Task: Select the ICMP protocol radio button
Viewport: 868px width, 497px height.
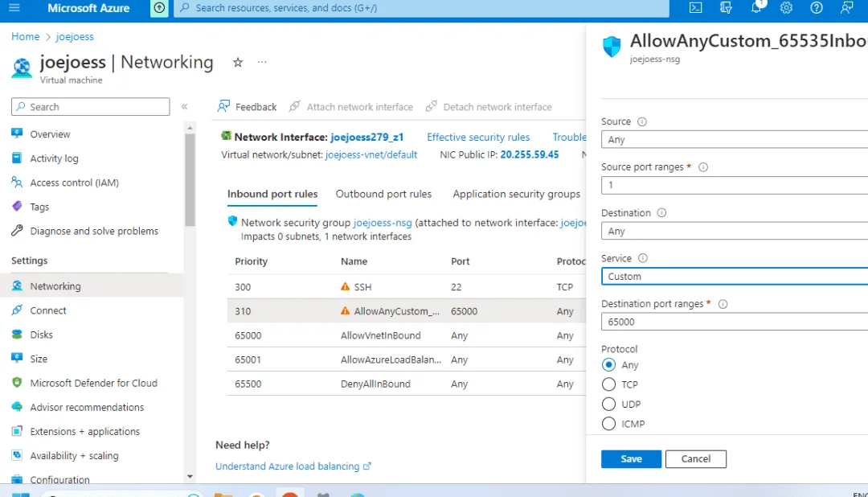Action: (x=608, y=424)
